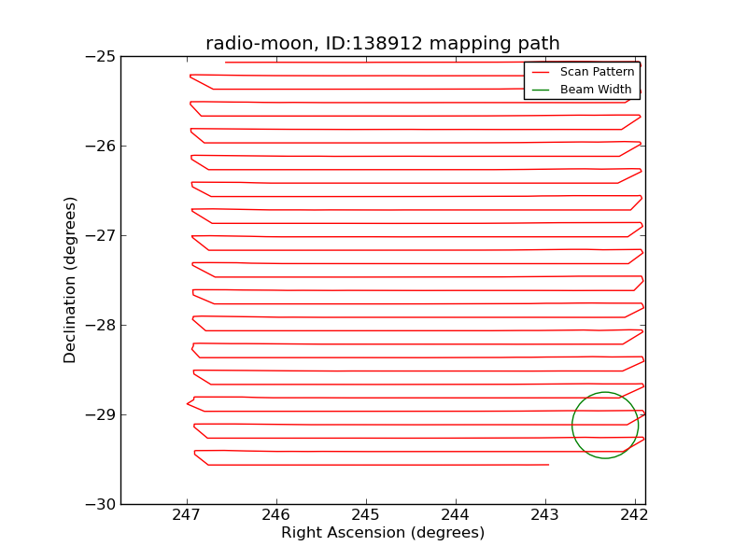Click the −27 tick label on y-axis

click(98, 235)
